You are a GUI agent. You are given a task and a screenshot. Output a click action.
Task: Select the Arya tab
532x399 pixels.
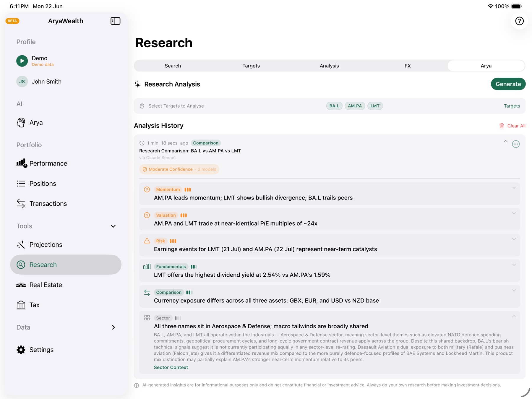(x=486, y=66)
